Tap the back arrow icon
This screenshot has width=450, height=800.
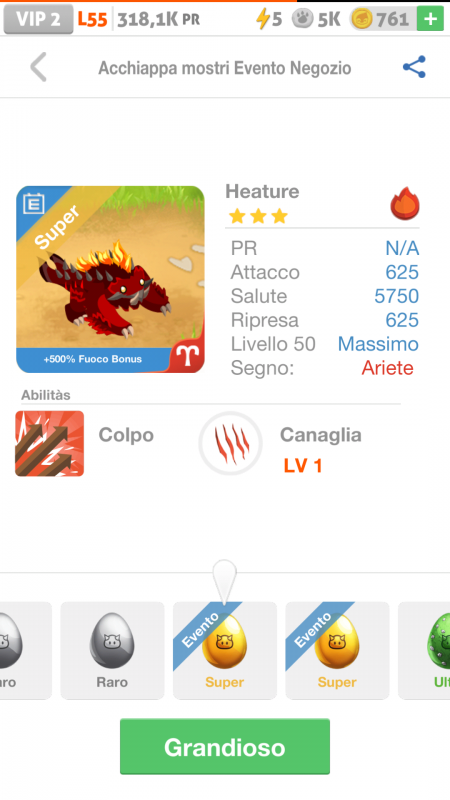click(x=38, y=67)
